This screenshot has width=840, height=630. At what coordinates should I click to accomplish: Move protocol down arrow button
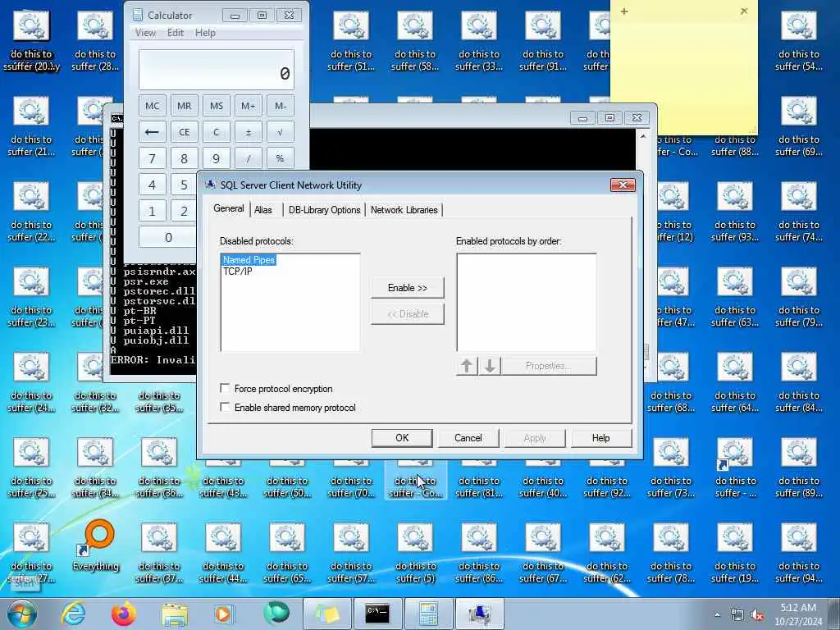(490, 366)
